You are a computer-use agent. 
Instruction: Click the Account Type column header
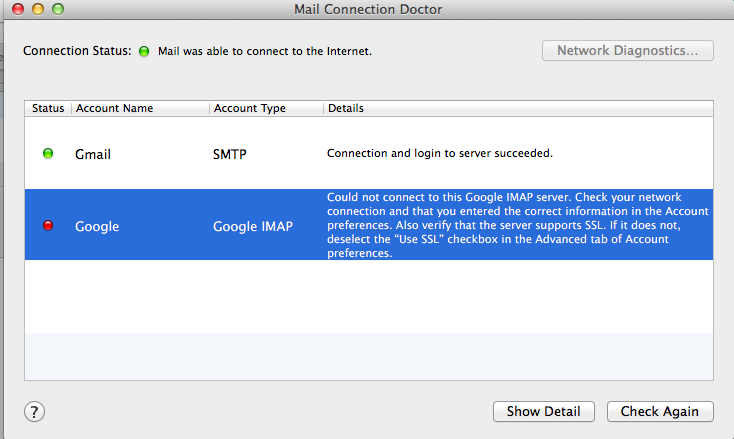click(250, 108)
